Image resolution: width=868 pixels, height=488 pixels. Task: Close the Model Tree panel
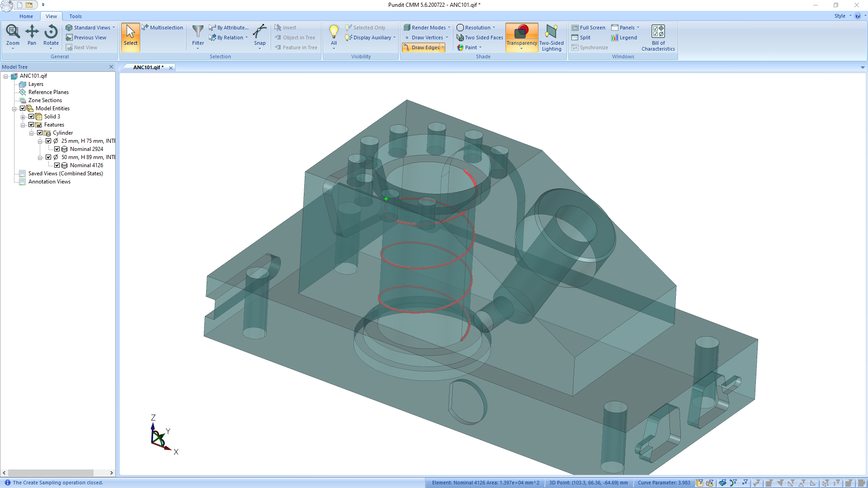(111, 67)
